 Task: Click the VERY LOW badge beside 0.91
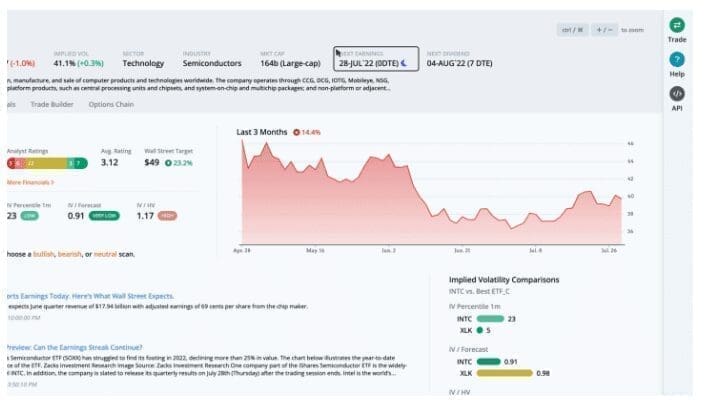[104, 214]
